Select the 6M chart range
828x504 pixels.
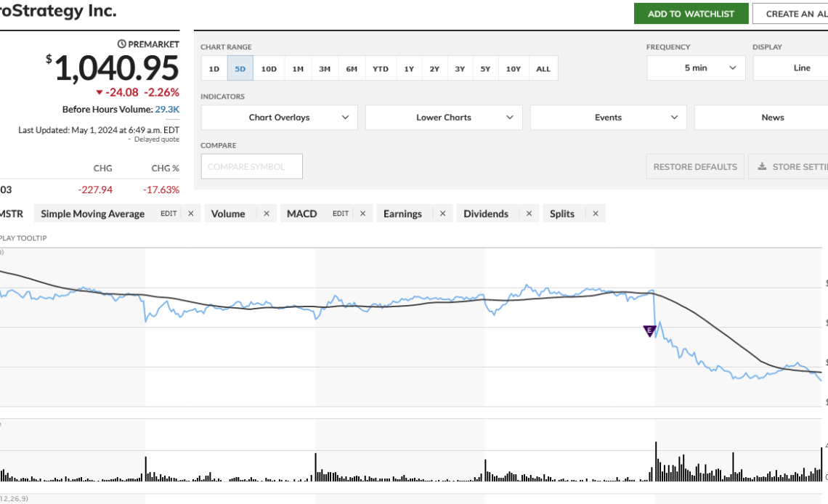click(x=352, y=68)
